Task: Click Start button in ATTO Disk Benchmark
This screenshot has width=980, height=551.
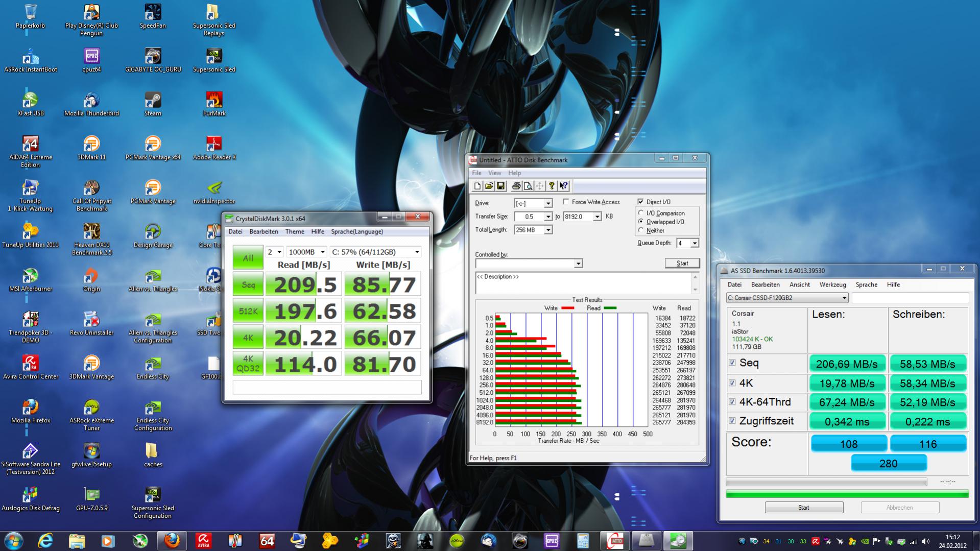Action: (682, 263)
